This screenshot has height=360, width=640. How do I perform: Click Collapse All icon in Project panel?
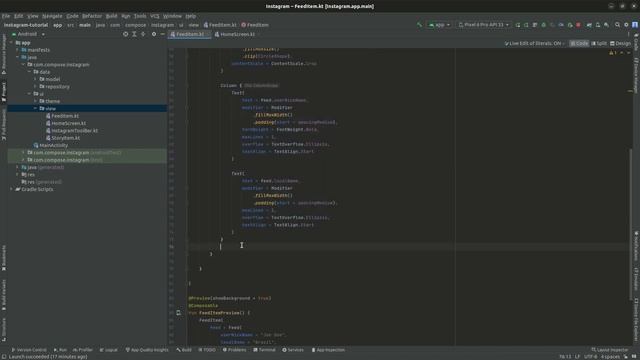point(143,34)
